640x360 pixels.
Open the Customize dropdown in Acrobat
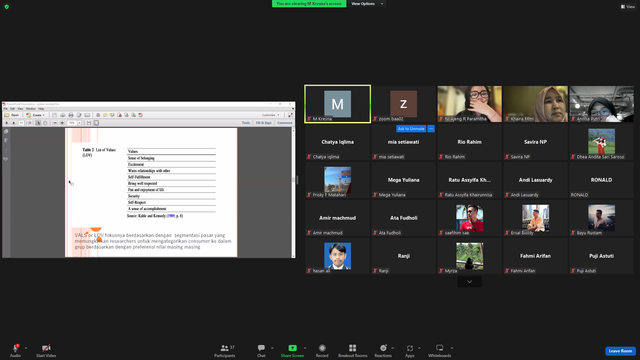point(271,115)
